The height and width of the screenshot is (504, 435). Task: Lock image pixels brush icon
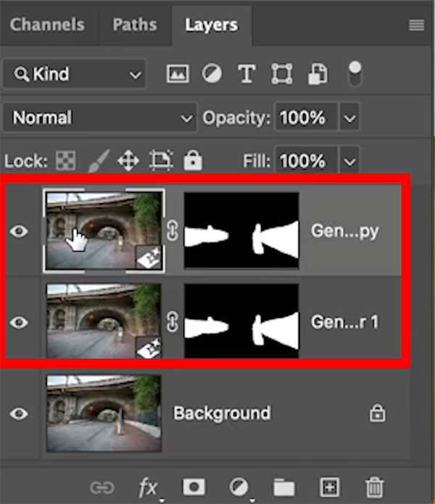pyautogui.click(x=99, y=160)
